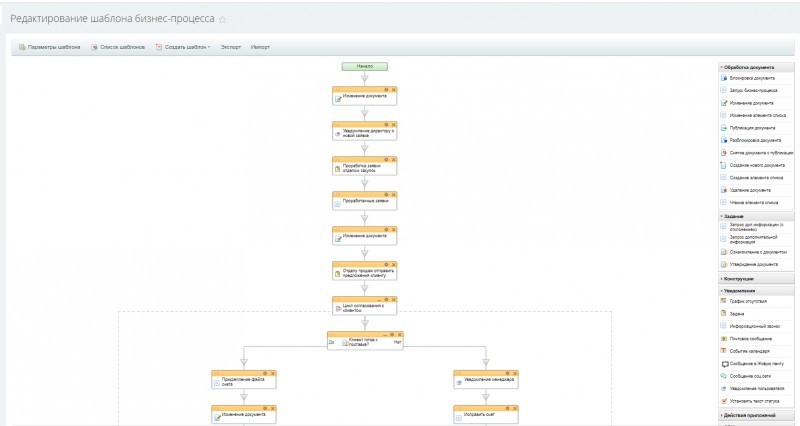Image resolution: width=800 pixels, height=426 pixels.
Task: Delete the Уведомление директору о новой заявке block
Action: coord(393,124)
